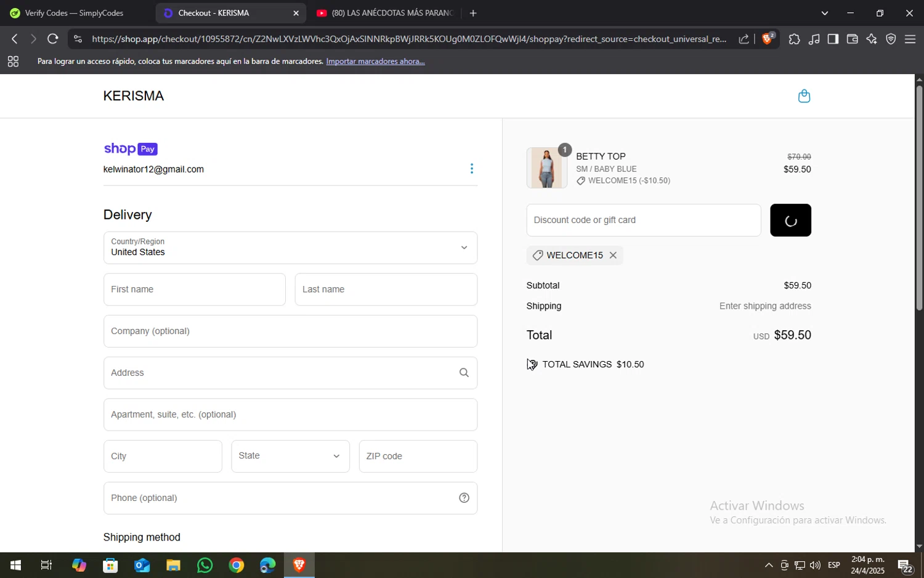The width and height of the screenshot is (924, 578).
Task: Click the taskbar clock showing 2:04 p. m.
Action: (x=867, y=565)
